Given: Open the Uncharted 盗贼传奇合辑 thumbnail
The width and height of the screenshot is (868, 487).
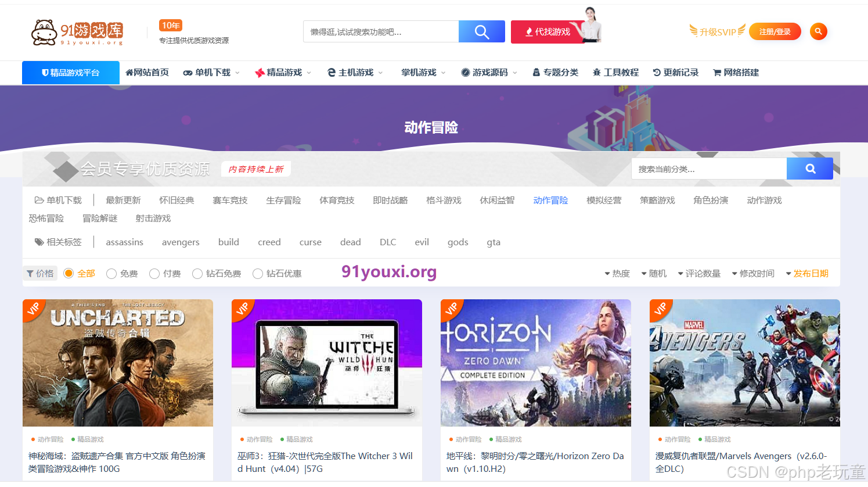Looking at the screenshot, I should coord(118,363).
